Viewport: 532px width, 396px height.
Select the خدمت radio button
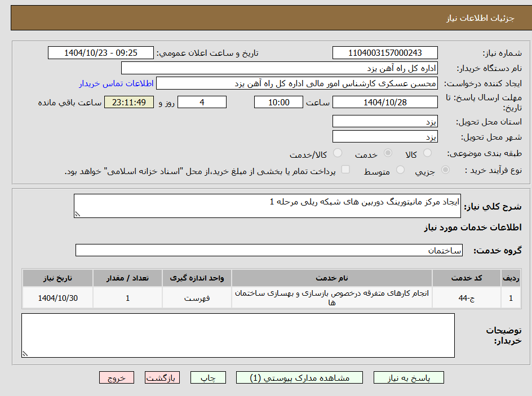coord(388,153)
